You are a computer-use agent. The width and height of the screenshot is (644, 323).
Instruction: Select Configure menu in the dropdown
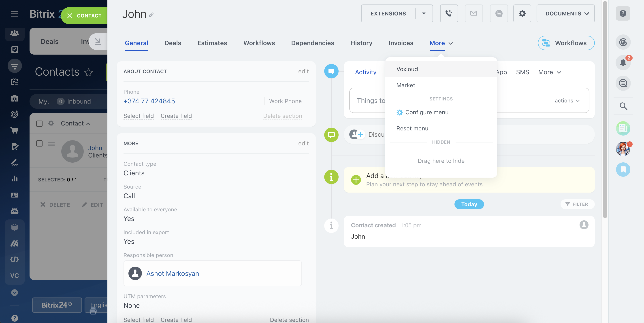point(426,112)
